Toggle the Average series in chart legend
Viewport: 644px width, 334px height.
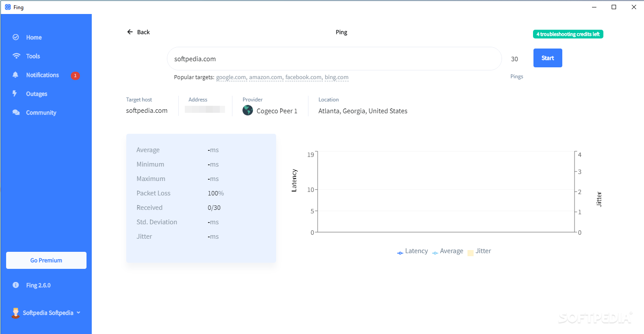coord(447,251)
